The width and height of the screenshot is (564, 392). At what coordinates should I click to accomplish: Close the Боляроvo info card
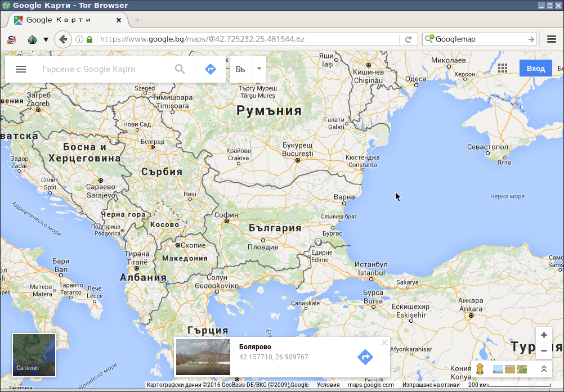[x=384, y=343]
